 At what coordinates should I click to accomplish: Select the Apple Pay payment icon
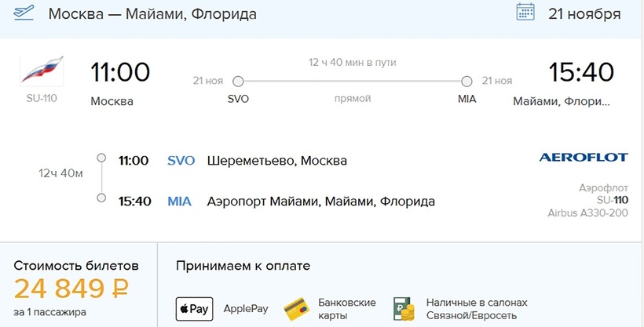point(193,308)
